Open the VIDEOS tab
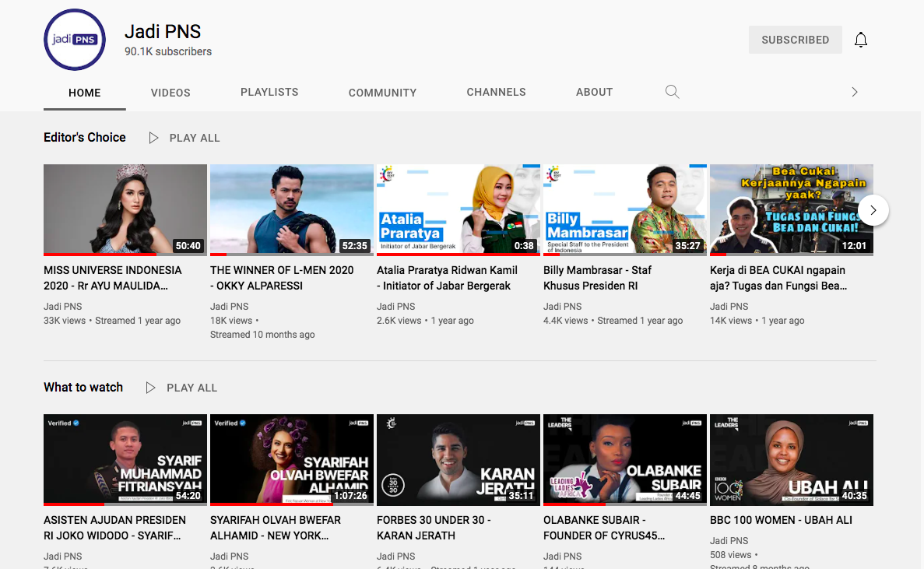The width and height of the screenshot is (924, 569). coord(170,93)
